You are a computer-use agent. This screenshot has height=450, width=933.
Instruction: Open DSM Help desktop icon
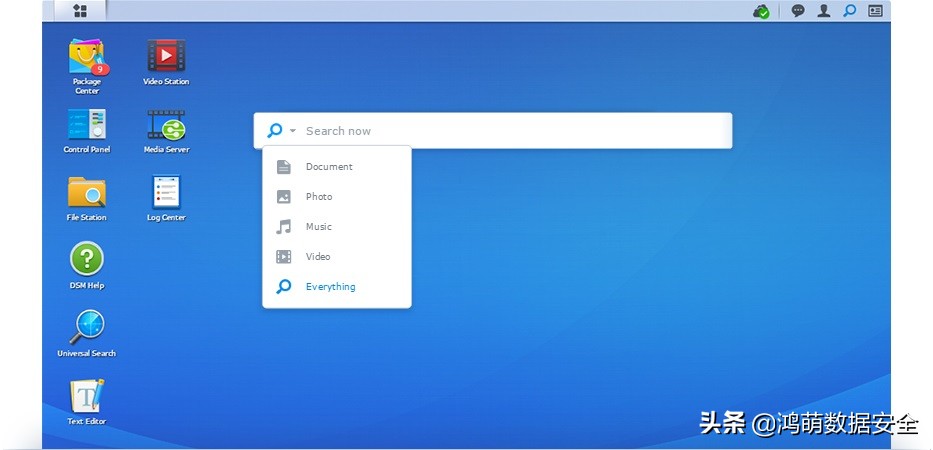point(87,265)
